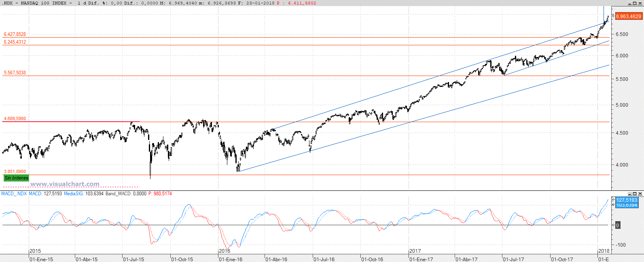Image resolution: width=644 pixels, height=262 pixels.
Task: Click the 01-Oct-17 date on time axis
Action: pos(562,259)
